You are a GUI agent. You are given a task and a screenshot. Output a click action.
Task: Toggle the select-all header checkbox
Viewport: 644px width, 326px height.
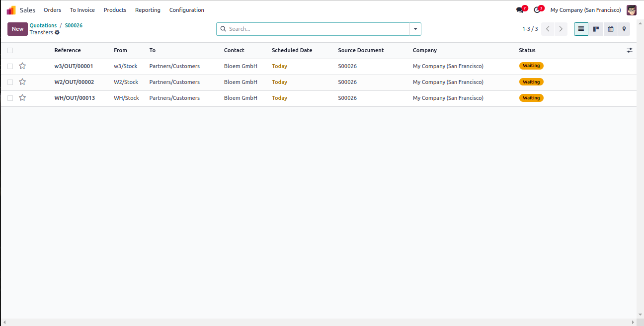[10, 50]
